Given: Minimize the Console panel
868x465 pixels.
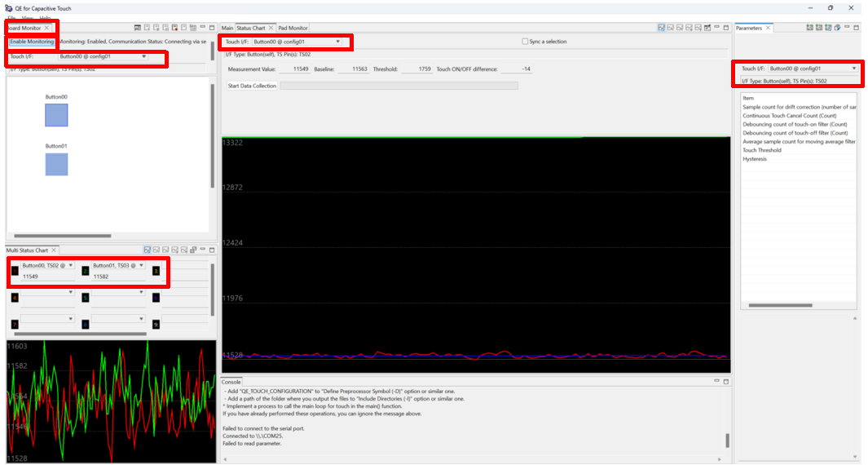Looking at the screenshot, I should 716,382.
